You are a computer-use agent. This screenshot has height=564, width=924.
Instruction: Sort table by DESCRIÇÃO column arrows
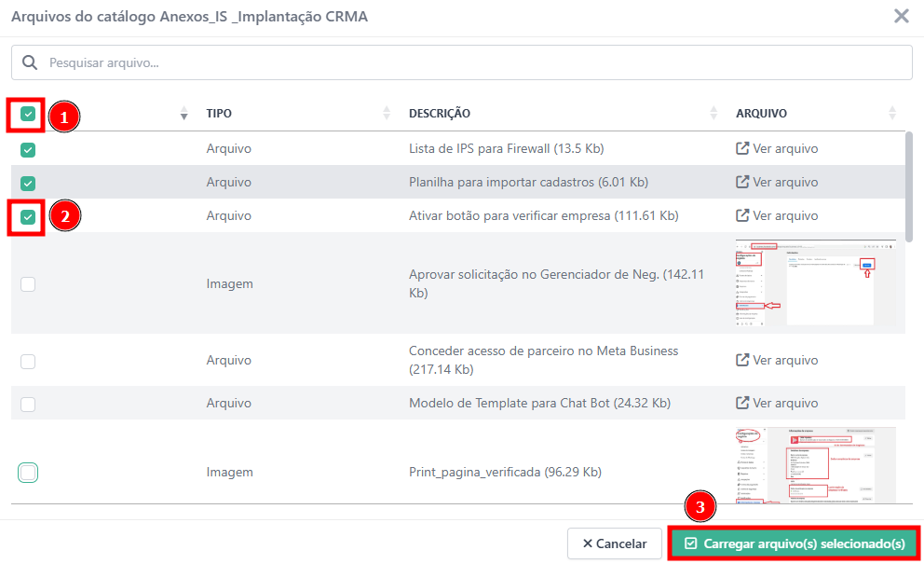pyautogui.click(x=713, y=114)
